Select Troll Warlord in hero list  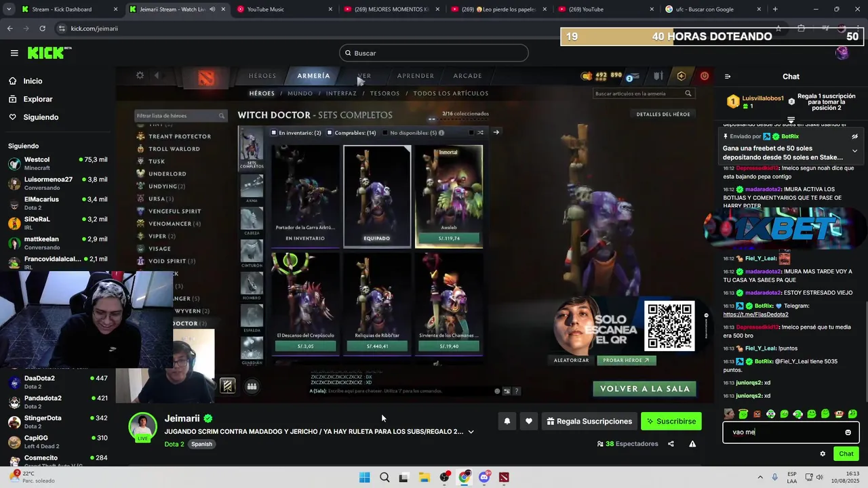tap(174, 148)
